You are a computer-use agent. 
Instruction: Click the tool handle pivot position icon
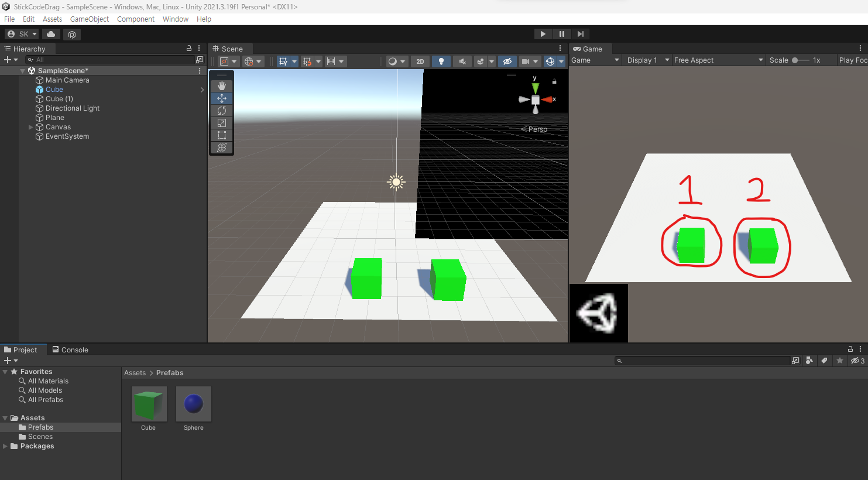tap(224, 61)
